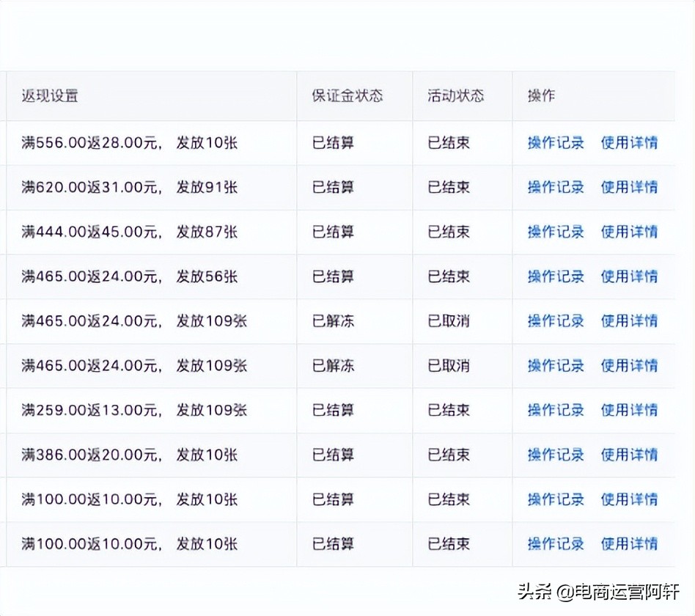Screen dimensions: 695x616
Task: Open 操作记录 for the 满620.00返31.00元 row
Action: 555,187
